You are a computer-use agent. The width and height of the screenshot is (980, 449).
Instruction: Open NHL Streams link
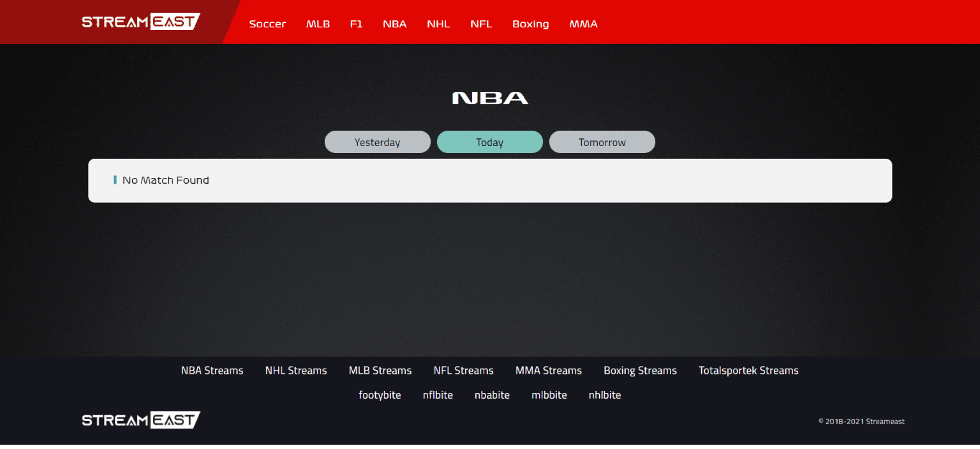coord(296,370)
